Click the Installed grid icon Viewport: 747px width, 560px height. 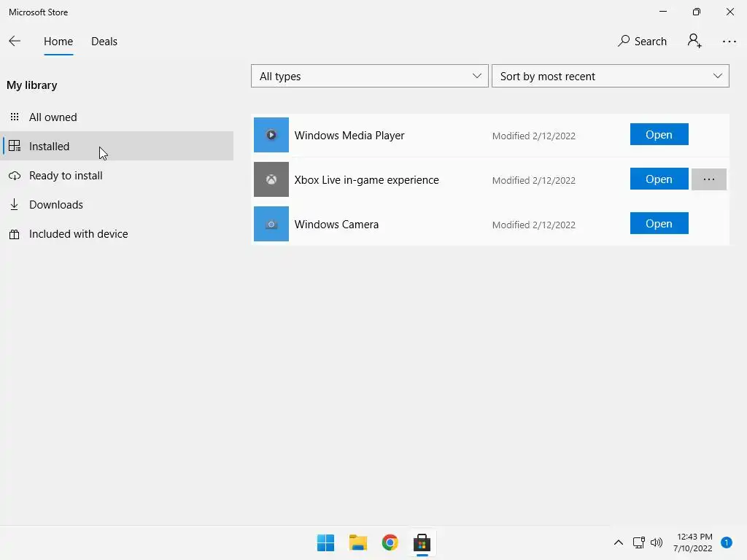pos(15,146)
